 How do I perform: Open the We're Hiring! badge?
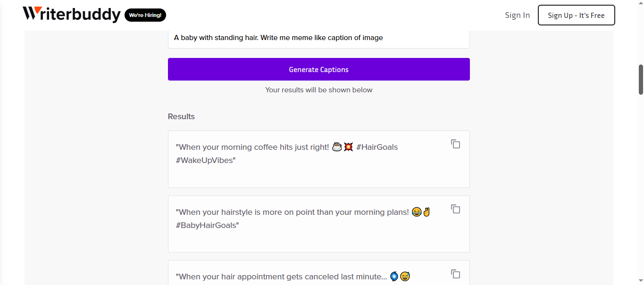click(x=145, y=15)
